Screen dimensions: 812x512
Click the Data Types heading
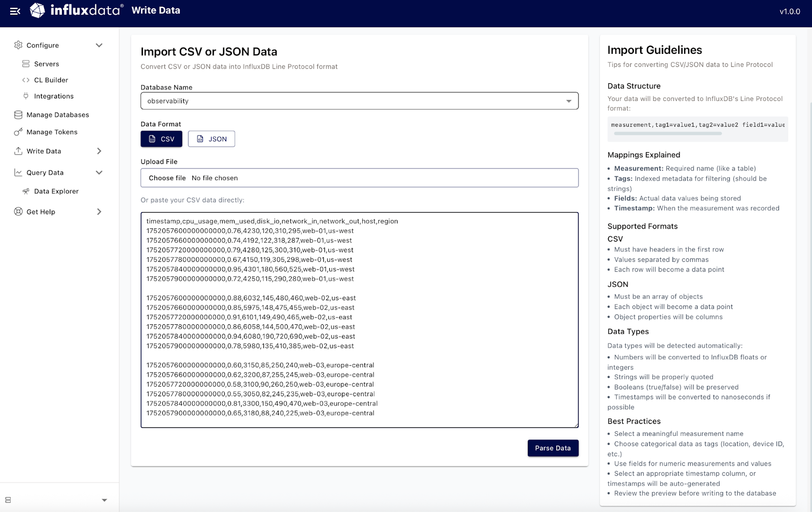coord(628,331)
